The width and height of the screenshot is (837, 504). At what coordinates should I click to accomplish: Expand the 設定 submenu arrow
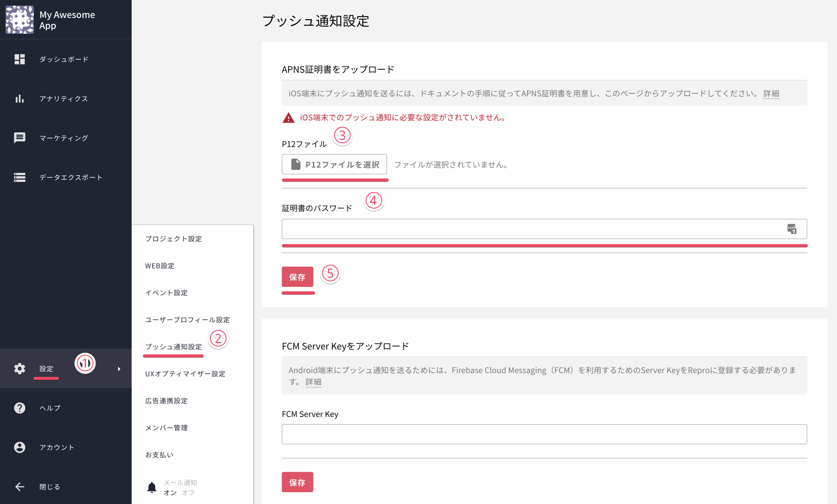pos(119,369)
